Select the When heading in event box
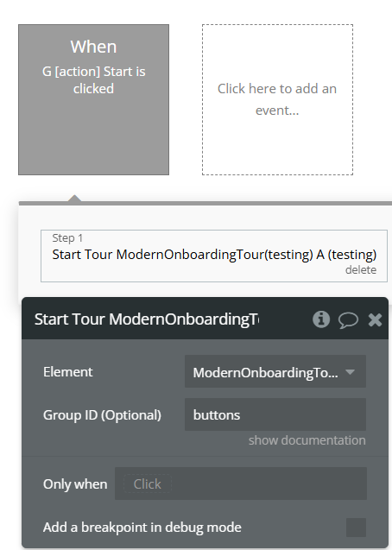The width and height of the screenshot is (392, 550). [93, 47]
